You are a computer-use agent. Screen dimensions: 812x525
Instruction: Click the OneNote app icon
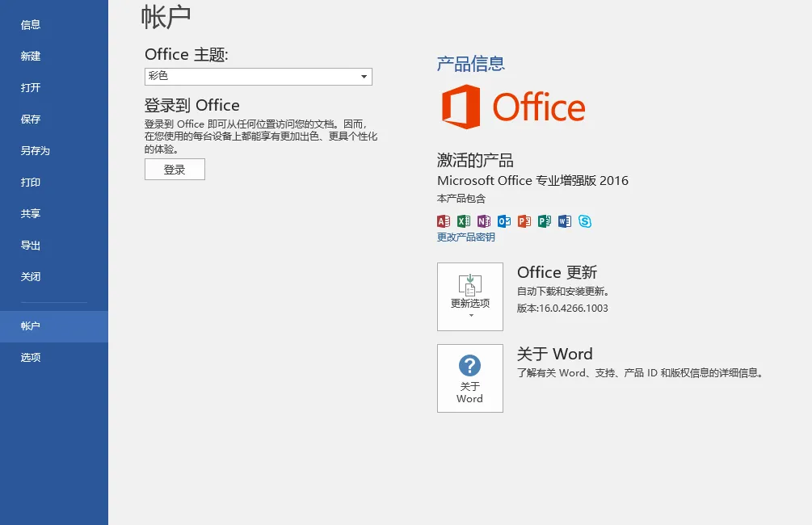pos(484,221)
